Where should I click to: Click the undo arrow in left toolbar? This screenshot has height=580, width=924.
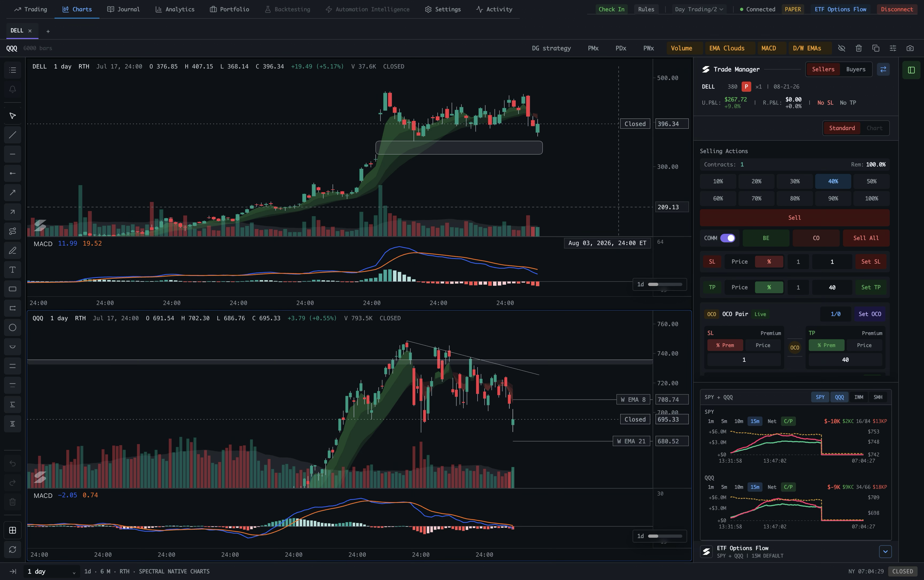coord(12,463)
